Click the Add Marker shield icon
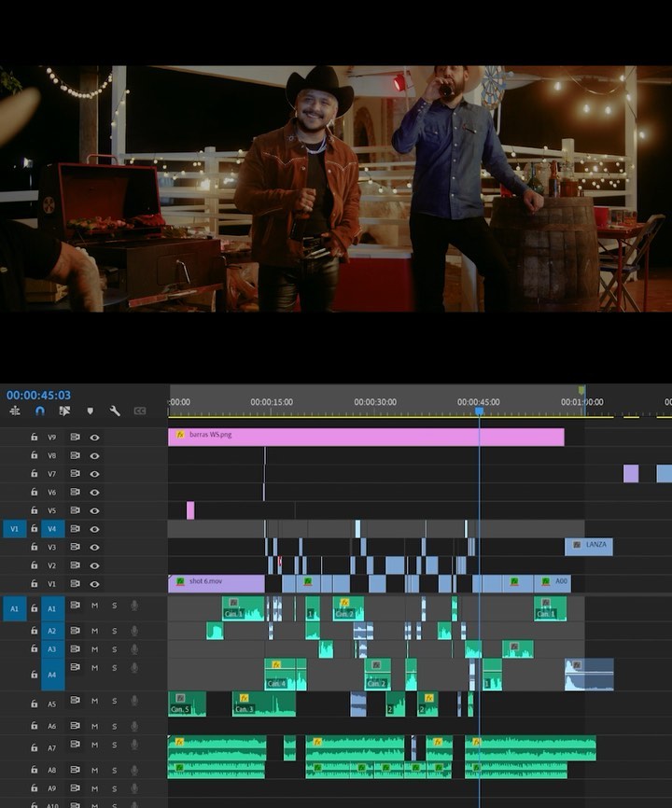672x808 pixels. pyautogui.click(x=90, y=411)
